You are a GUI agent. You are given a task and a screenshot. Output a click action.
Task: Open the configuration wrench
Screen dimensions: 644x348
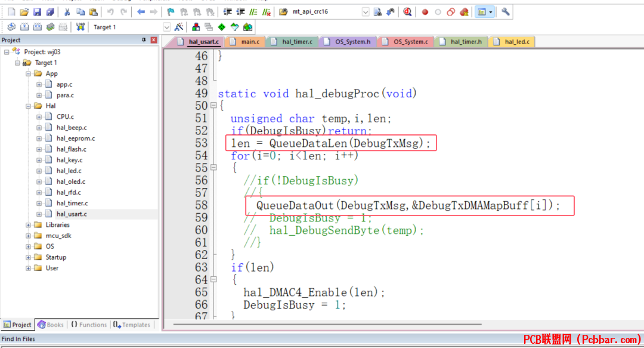pyautogui.click(x=506, y=12)
